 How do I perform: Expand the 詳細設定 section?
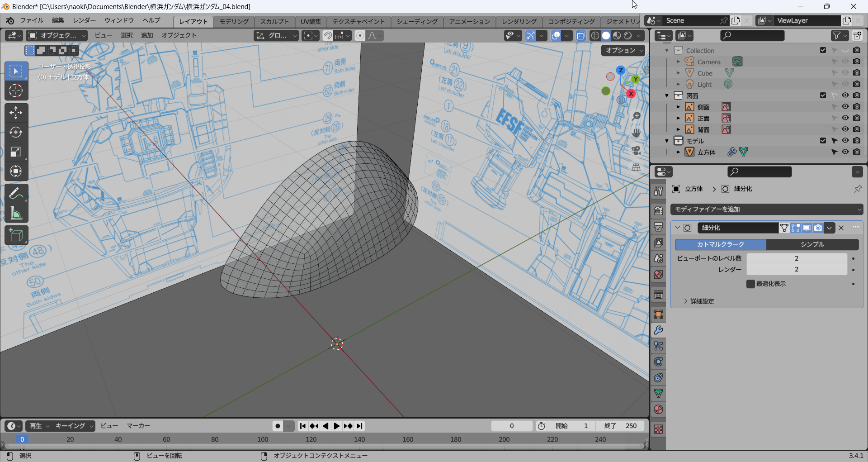pos(702,301)
